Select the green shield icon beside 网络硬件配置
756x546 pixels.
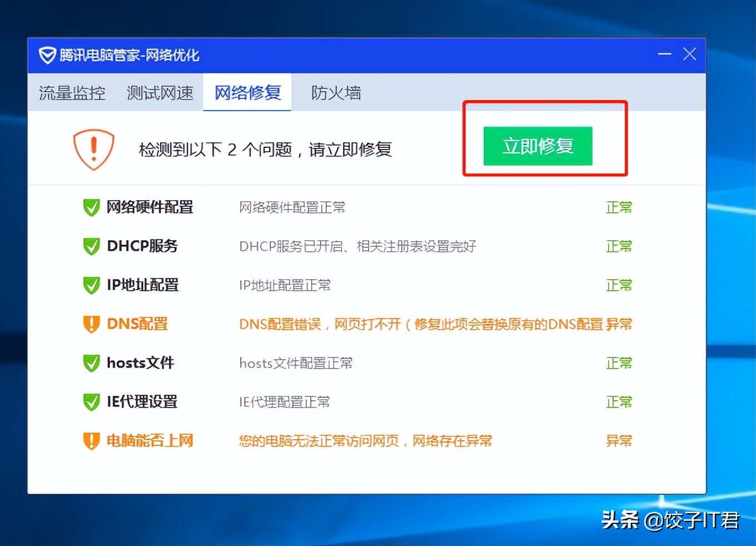[91, 207]
